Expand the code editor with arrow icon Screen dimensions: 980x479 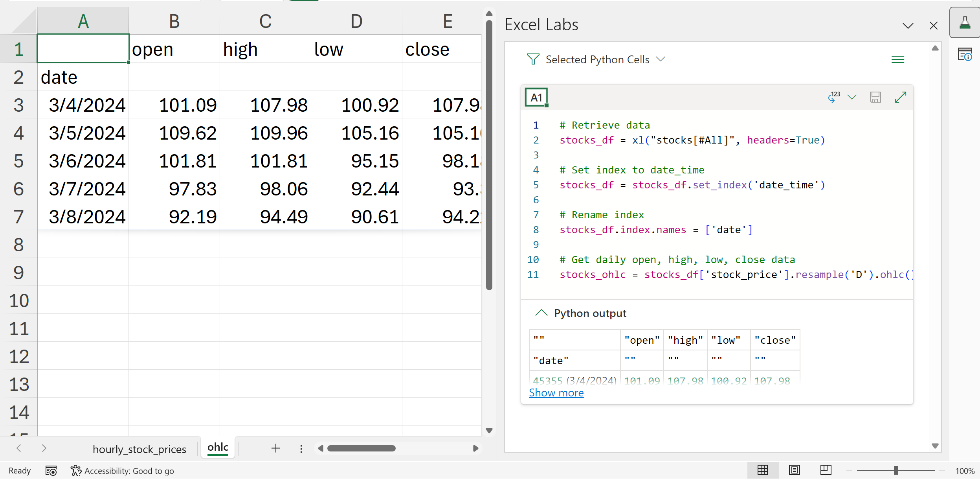pos(900,97)
